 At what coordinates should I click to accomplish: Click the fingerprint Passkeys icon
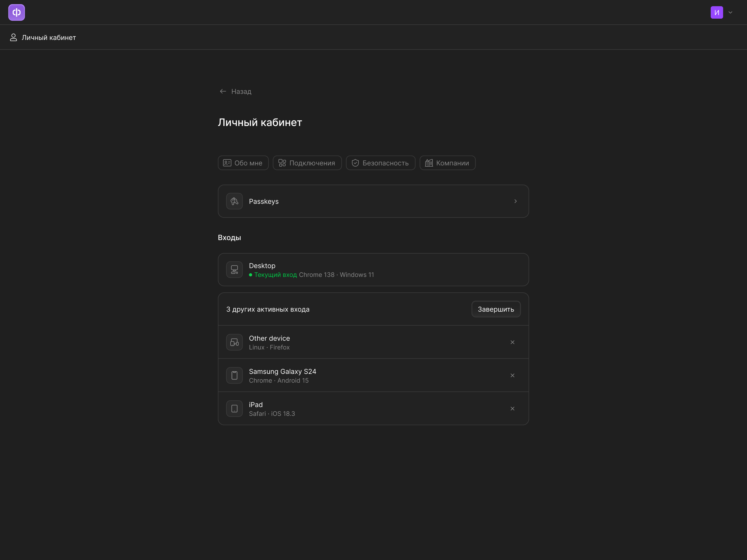[234, 201]
